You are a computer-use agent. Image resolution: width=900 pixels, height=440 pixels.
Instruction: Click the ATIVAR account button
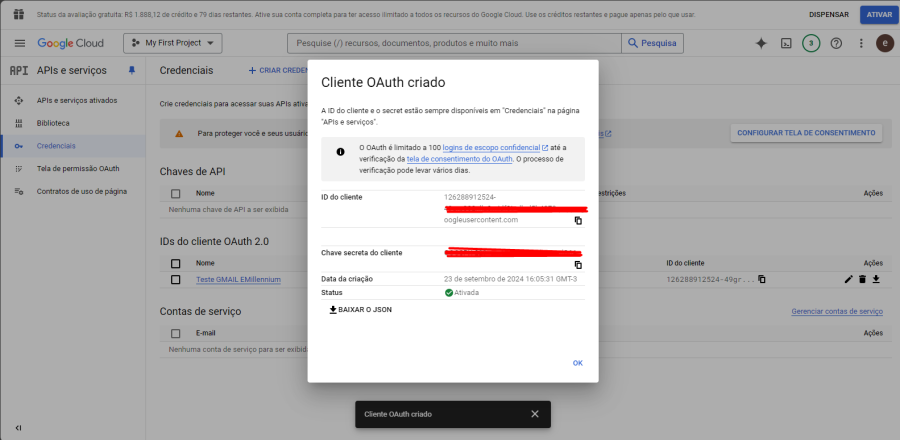[x=879, y=15]
